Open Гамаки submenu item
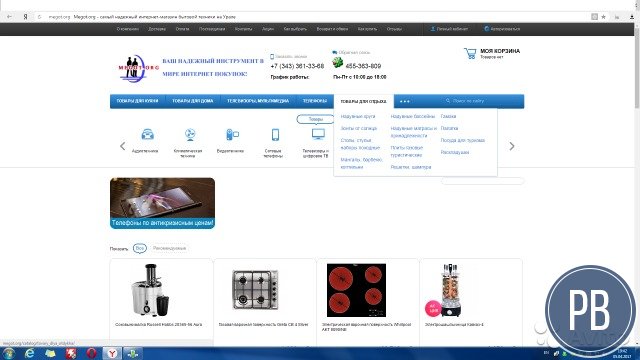Screen dimensions: 640x360 pos(448,117)
